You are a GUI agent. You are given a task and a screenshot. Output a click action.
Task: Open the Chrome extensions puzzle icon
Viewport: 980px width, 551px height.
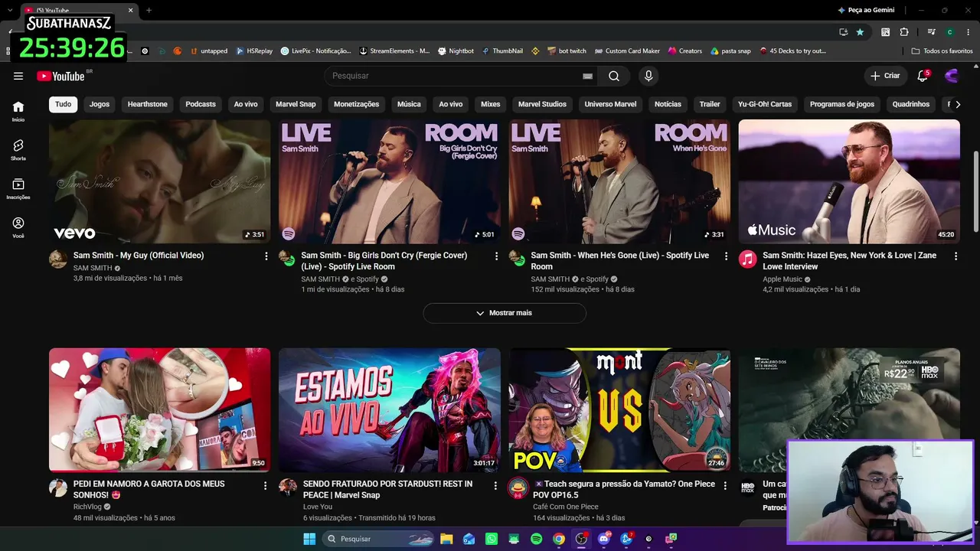(x=904, y=32)
